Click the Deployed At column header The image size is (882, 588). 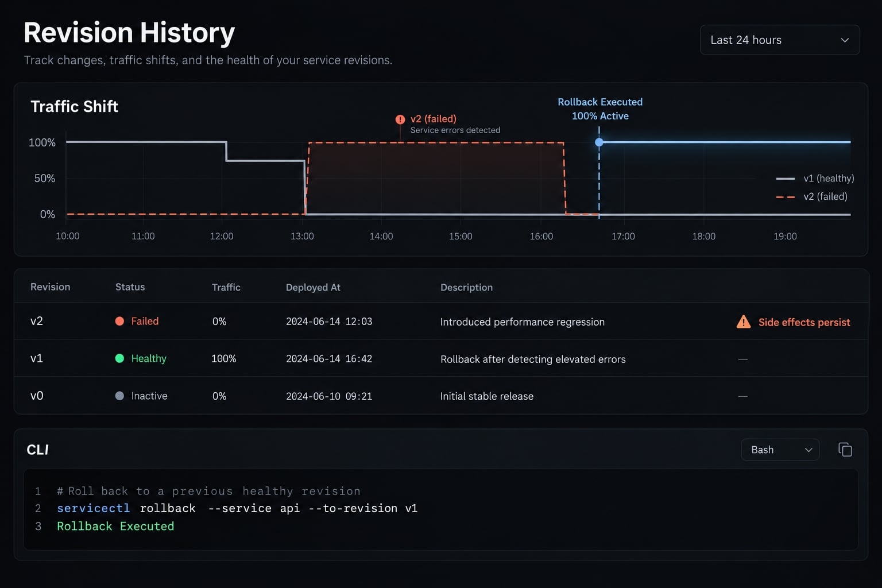(313, 287)
